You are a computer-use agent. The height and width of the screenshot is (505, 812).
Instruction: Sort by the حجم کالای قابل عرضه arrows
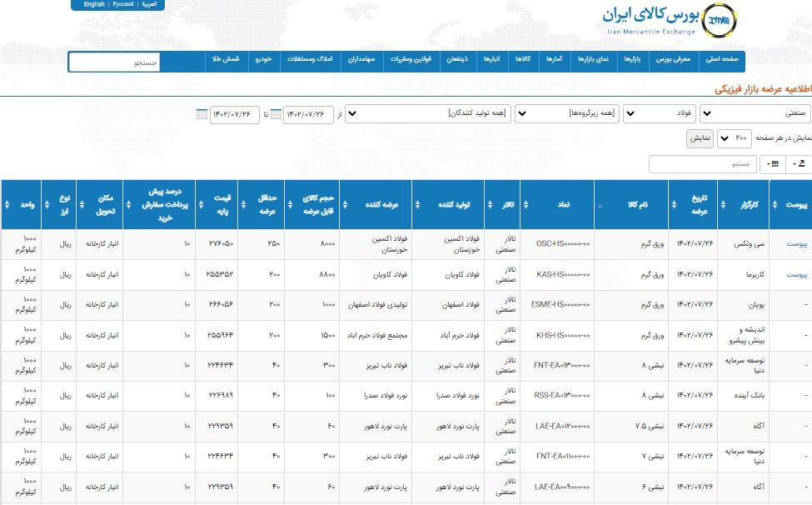(x=290, y=205)
